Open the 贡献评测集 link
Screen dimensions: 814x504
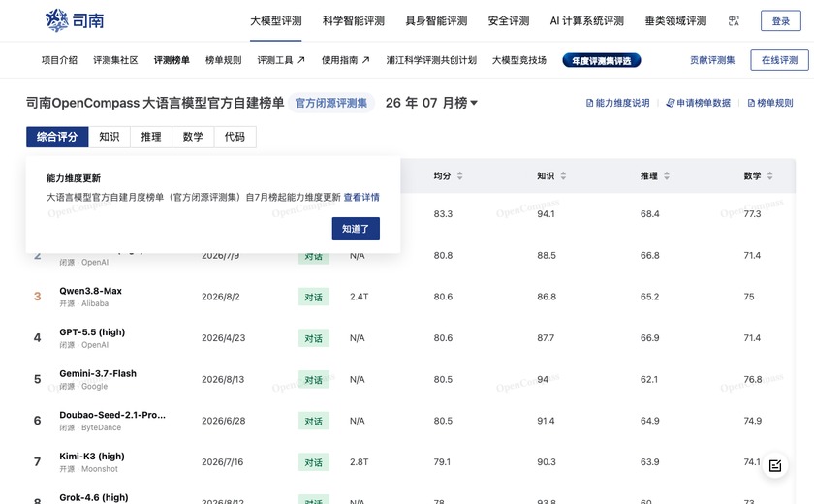tap(712, 60)
